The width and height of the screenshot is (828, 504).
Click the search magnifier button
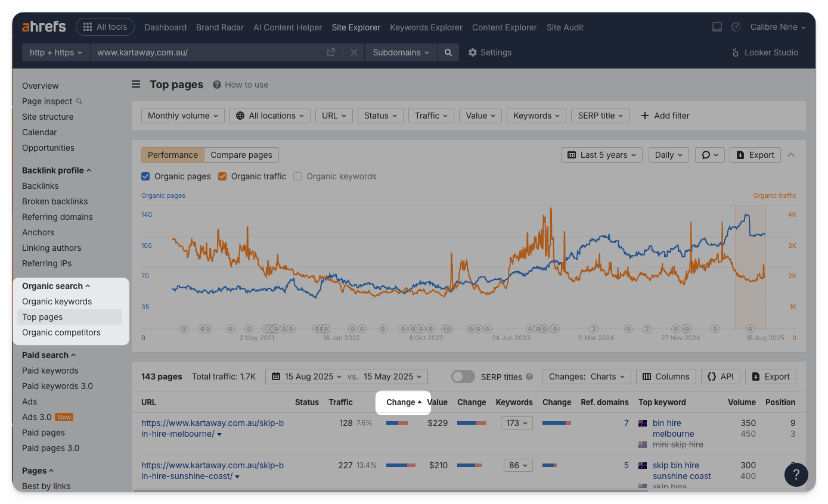pyautogui.click(x=448, y=52)
